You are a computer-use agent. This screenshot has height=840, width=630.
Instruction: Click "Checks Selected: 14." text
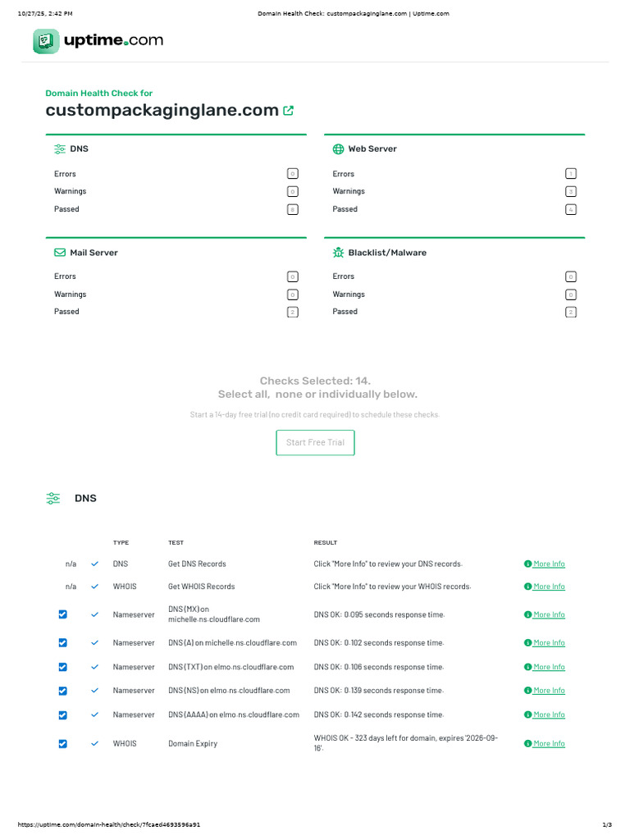(x=315, y=381)
